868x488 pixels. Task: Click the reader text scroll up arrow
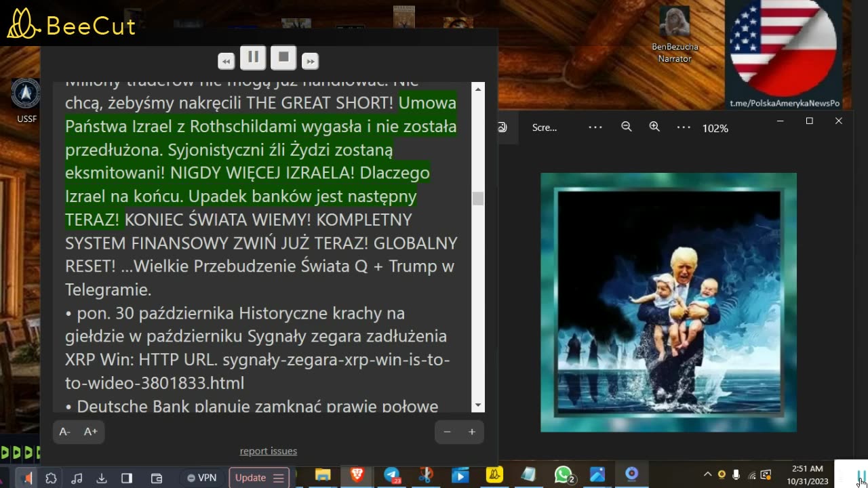(478, 89)
